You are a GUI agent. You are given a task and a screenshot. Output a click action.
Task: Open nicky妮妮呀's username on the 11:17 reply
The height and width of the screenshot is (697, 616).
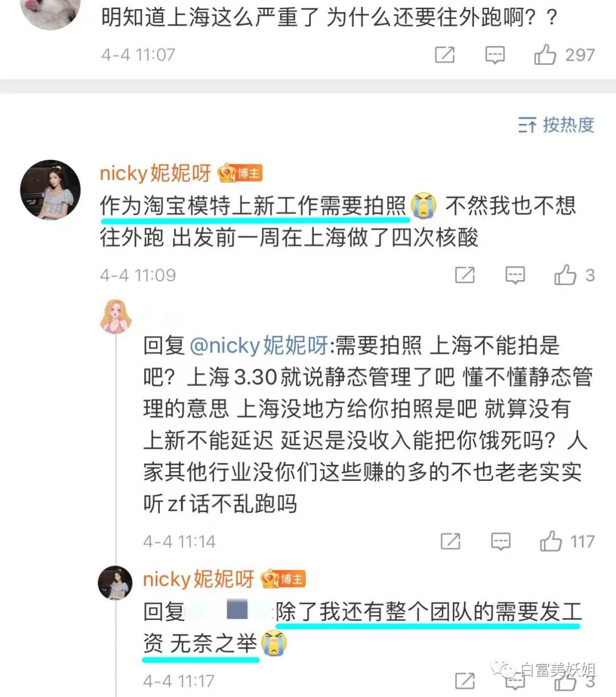pos(198,579)
